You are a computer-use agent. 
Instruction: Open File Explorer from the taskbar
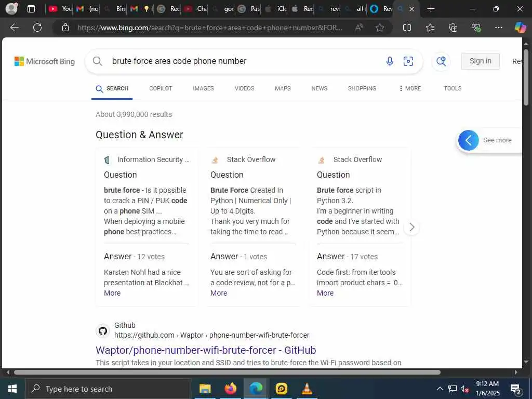[x=205, y=389]
